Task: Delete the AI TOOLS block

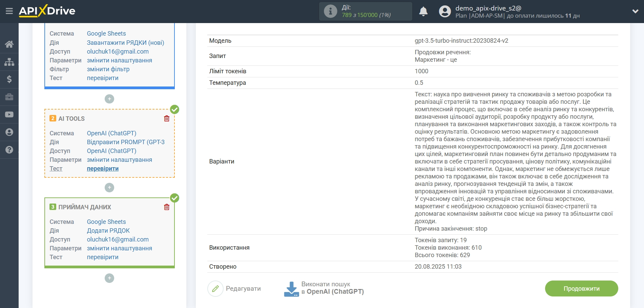Action: [x=167, y=118]
